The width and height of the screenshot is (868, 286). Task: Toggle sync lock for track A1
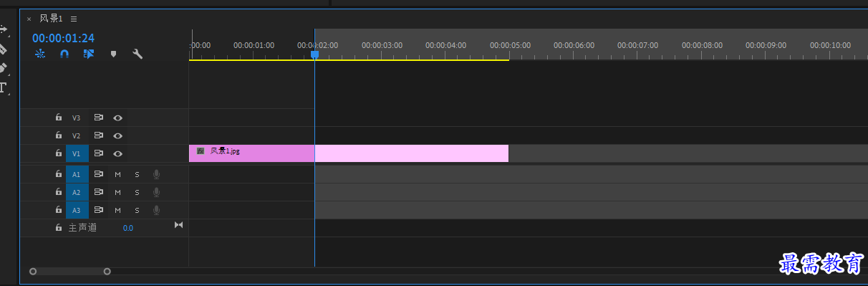coord(99,174)
